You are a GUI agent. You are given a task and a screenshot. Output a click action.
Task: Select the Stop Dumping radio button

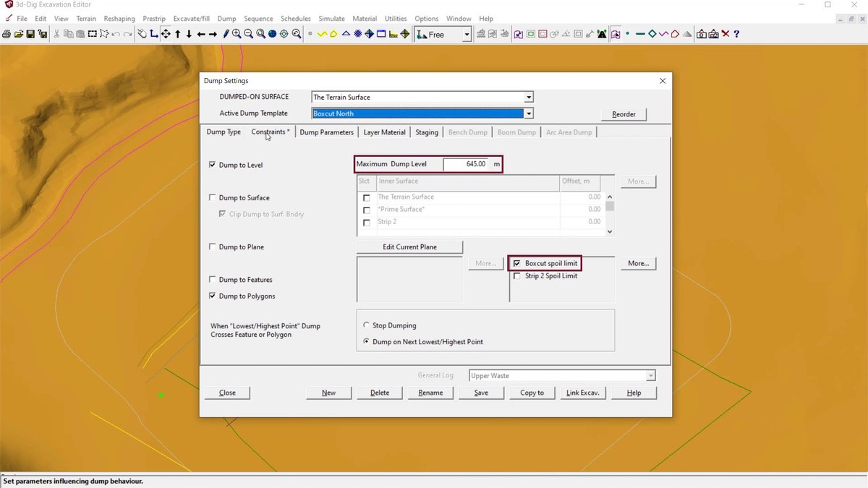(367, 325)
